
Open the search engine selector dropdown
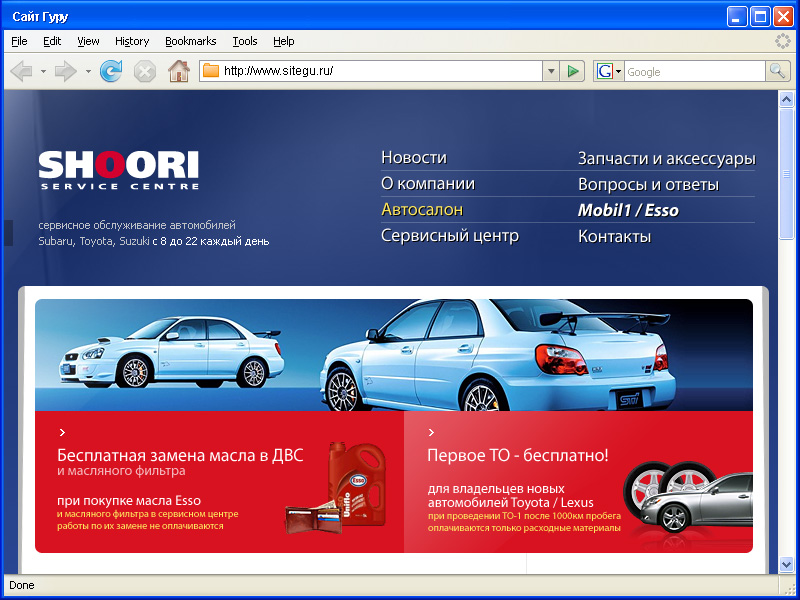click(x=618, y=71)
